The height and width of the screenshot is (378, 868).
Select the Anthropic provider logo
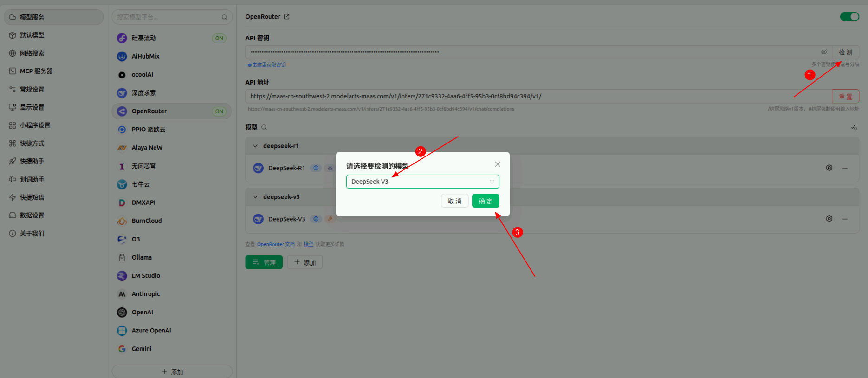pos(122,294)
